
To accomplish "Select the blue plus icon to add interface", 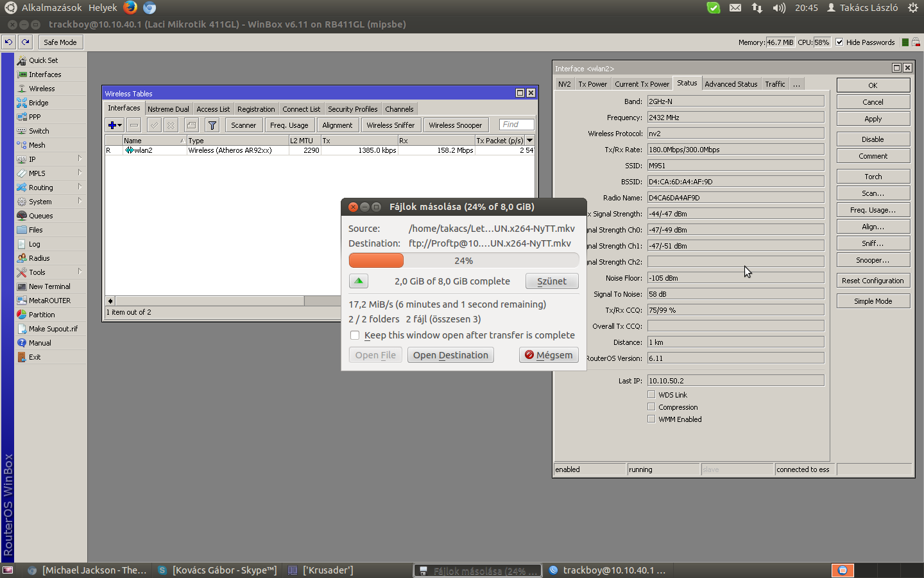I will coord(110,125).
